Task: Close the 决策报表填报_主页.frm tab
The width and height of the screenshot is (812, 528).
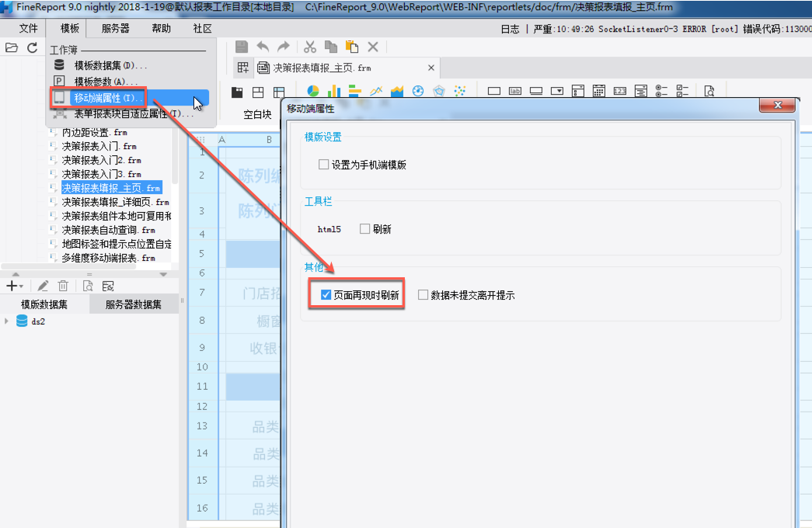Action: [430, 68]
